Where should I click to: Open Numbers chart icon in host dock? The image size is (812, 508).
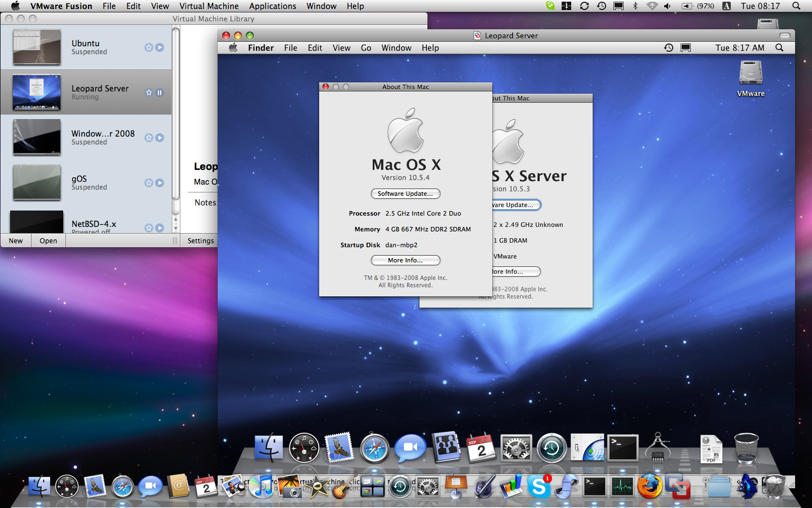[x=511, y=486]
